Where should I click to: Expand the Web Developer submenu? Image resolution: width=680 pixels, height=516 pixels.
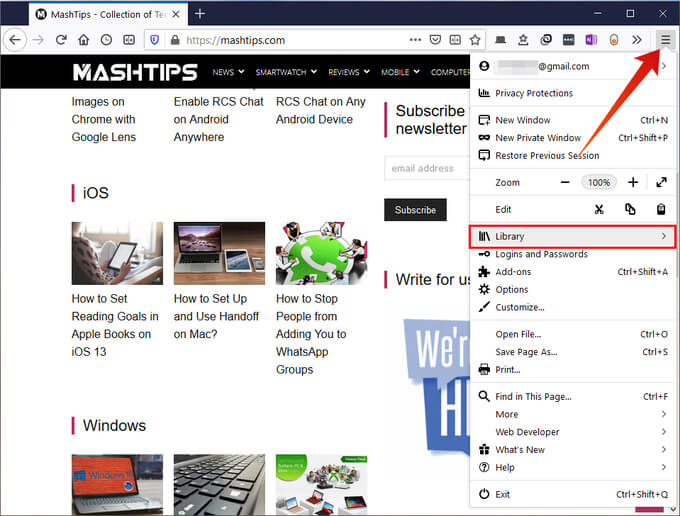click(x=572, y=432)
